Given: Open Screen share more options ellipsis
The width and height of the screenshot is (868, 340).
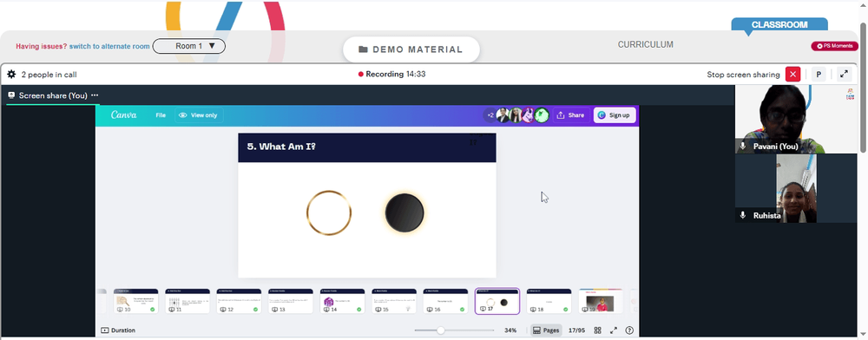Looking at the screenshot, I should [95, 95].
